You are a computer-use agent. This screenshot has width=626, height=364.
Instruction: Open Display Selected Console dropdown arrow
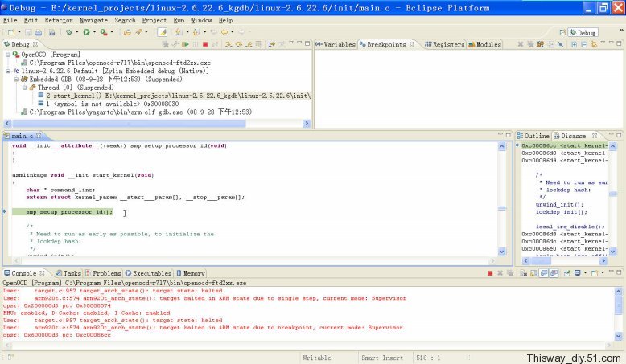585,273
